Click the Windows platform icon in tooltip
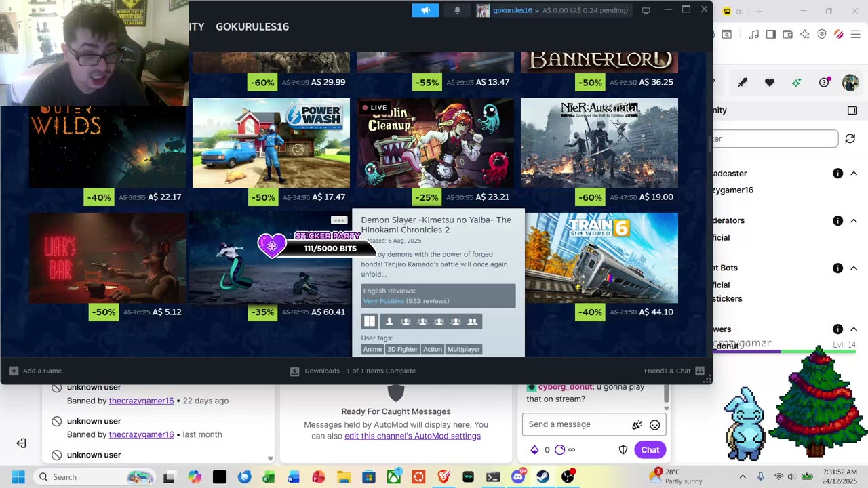This screenshot has height=488, width=868. [x=370, y=321]
